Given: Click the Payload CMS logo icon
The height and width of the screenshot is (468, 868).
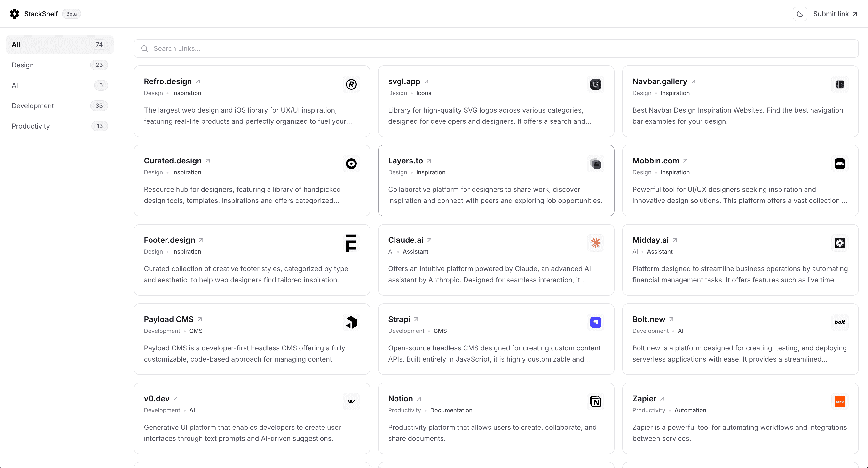Looking at the screenshot, I should click(351, 322).
